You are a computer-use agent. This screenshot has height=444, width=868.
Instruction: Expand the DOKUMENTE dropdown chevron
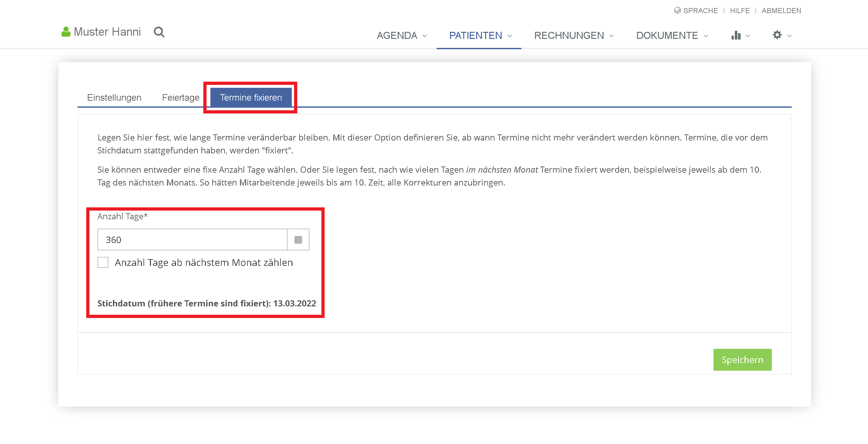click(x=706, y=36)
